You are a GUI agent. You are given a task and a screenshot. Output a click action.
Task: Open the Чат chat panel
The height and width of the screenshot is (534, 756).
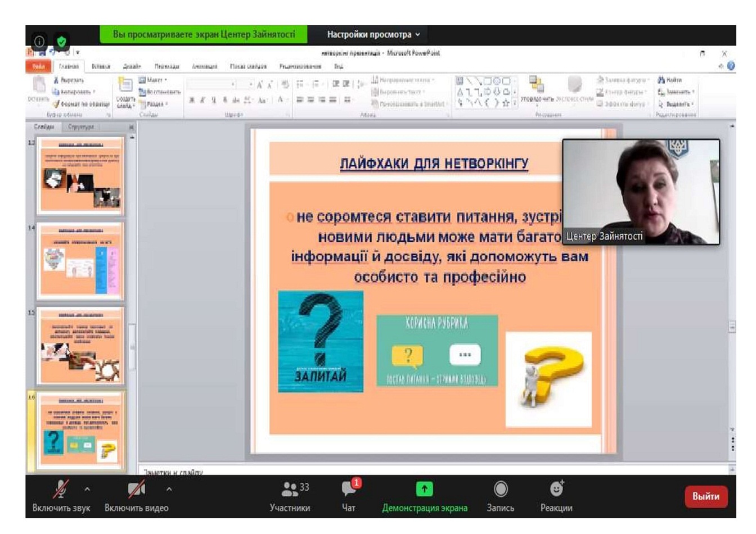(349, 496)
